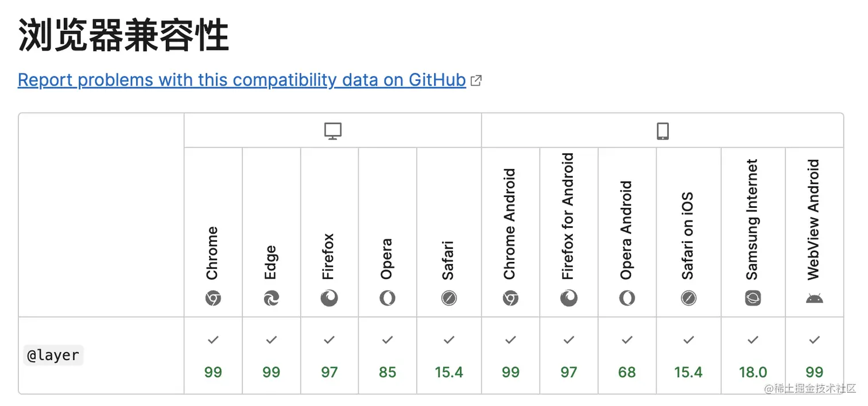Click the desktop Opera logo icon
868x406 pixels.
tap(387, 298)
